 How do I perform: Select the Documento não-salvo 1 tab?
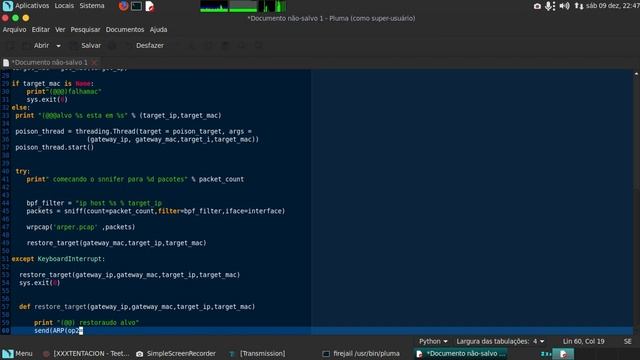pyautogui.click(x=50, y=62)
